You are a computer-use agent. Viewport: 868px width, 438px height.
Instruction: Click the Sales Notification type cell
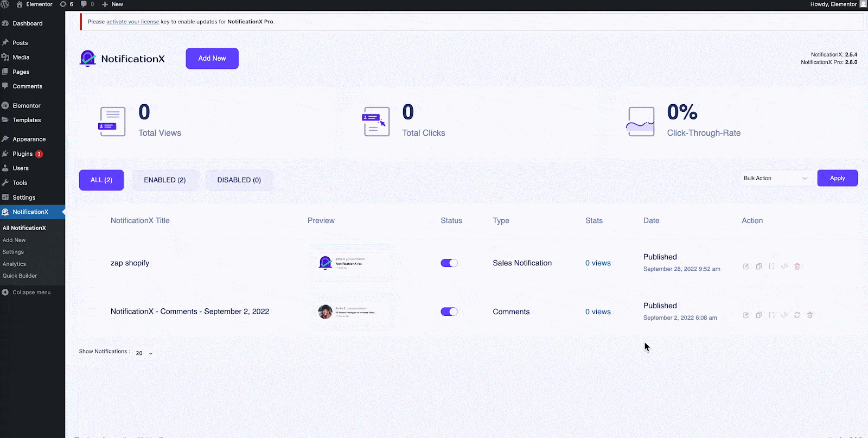[x=522, y=263]
